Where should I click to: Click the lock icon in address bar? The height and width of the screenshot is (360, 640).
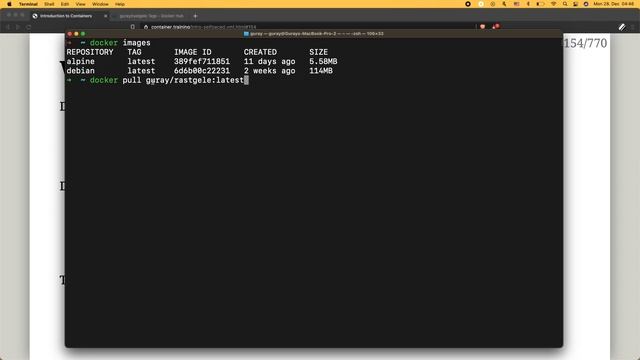[146, 27]
